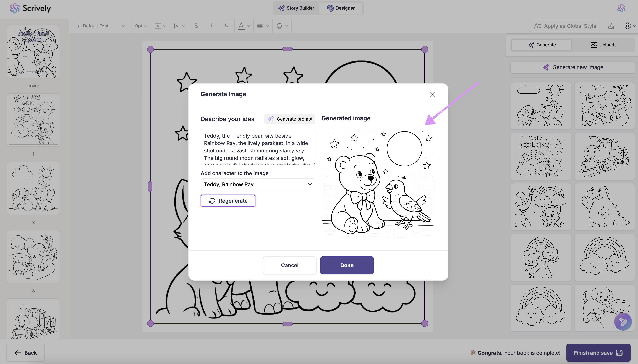The height and width of the screenshot is (364, 638).
Task: Open the settings gear icon
Action: pyautogui.click(x=627, y=26)
